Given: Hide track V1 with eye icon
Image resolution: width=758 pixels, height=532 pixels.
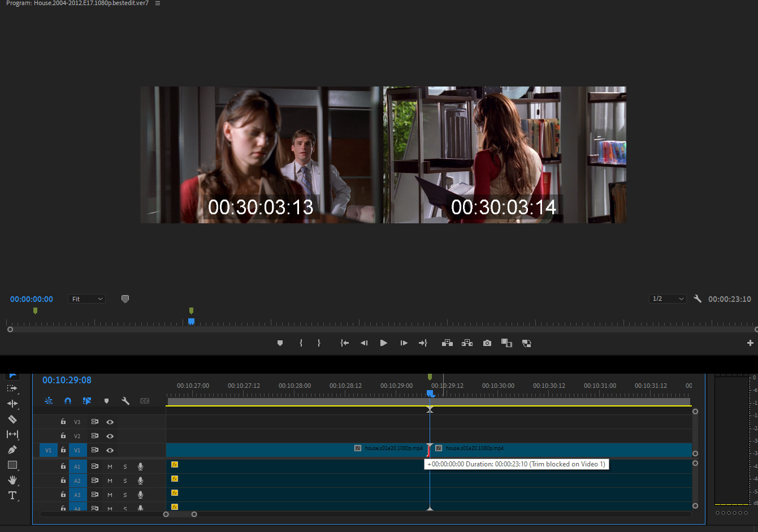Looking at the screenshot, I should 110,450.
